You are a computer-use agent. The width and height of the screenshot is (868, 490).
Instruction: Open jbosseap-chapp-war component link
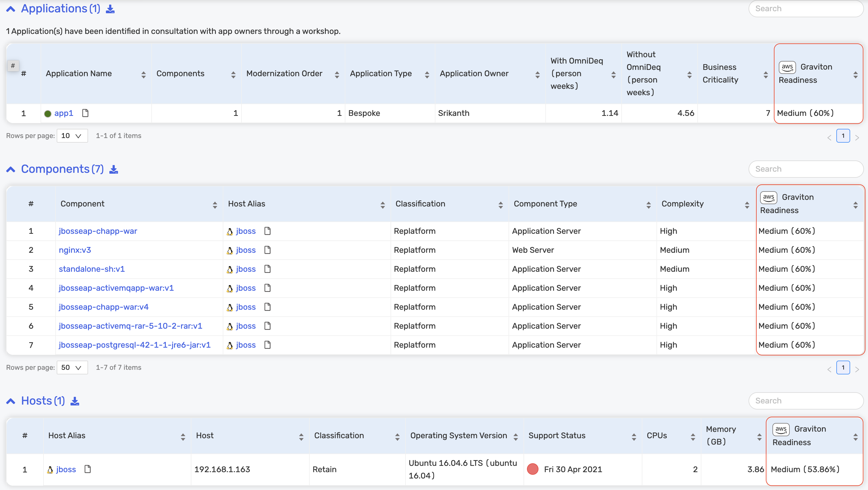point(98,231)
